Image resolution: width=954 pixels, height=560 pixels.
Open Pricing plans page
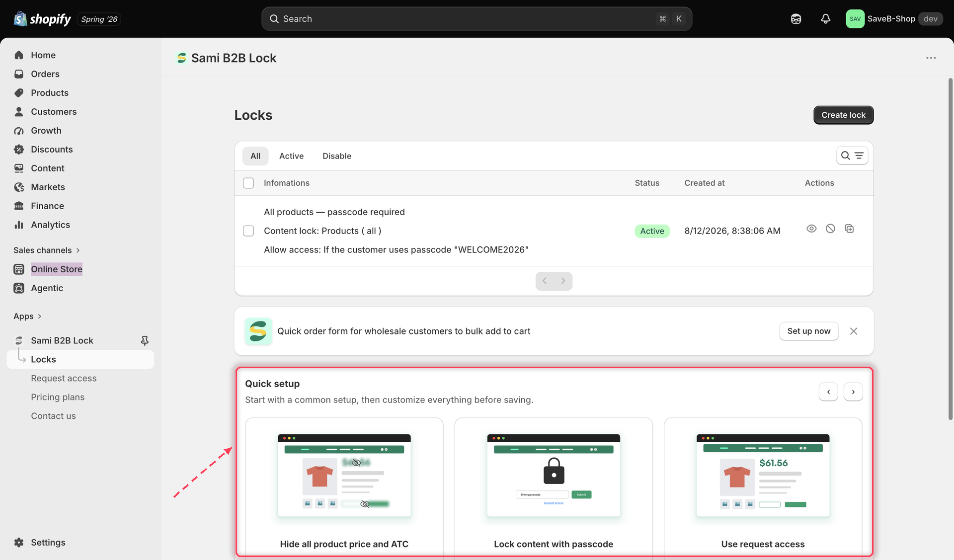tap(58, 397)
